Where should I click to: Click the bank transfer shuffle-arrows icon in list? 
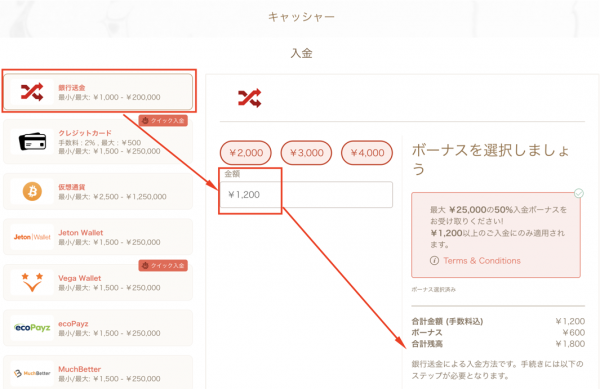[32, 92]
